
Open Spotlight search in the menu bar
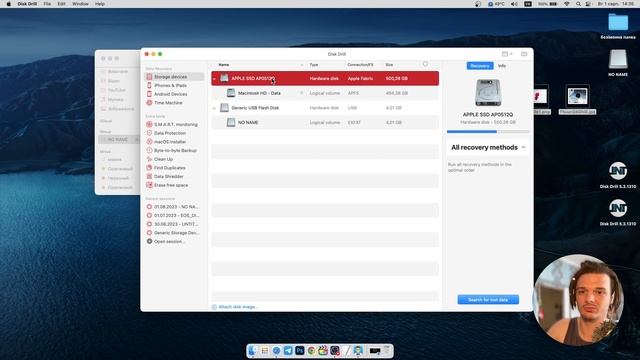coord(578,4)
